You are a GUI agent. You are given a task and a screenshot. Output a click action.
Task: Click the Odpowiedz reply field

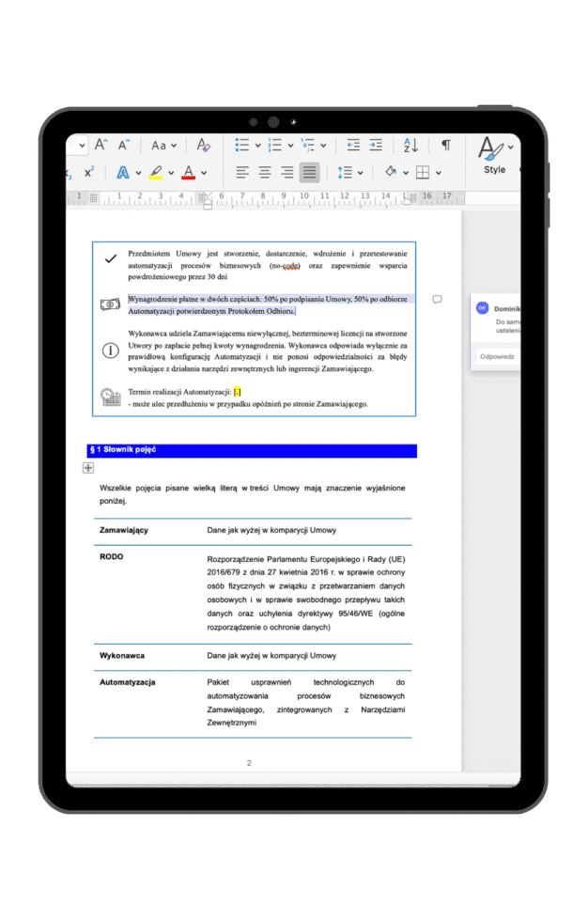496,356
